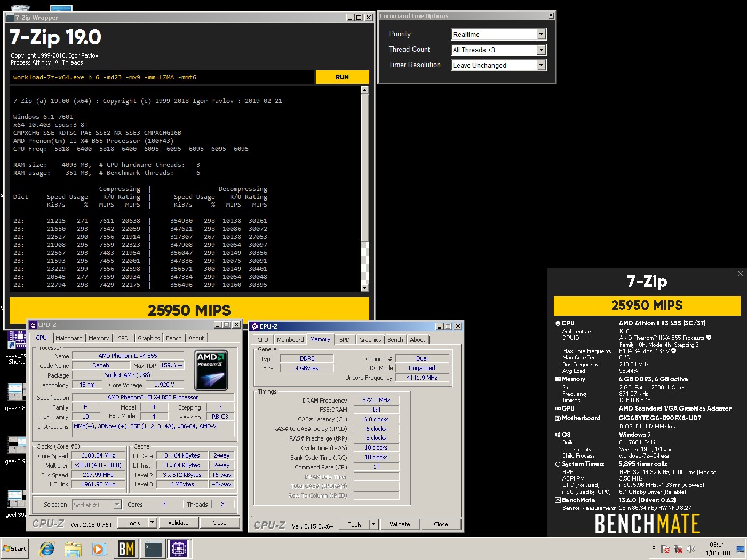Open Timer Resolution dropdown showing Leave Unchanged
Viewport: 747px width, 560px height.
pyautogui.click(x=542, y=65)
